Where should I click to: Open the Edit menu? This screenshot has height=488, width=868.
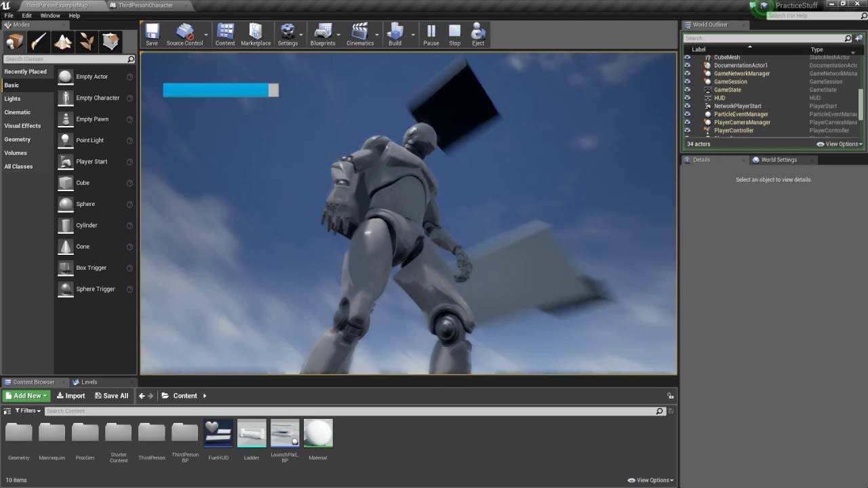click(26, 16)
